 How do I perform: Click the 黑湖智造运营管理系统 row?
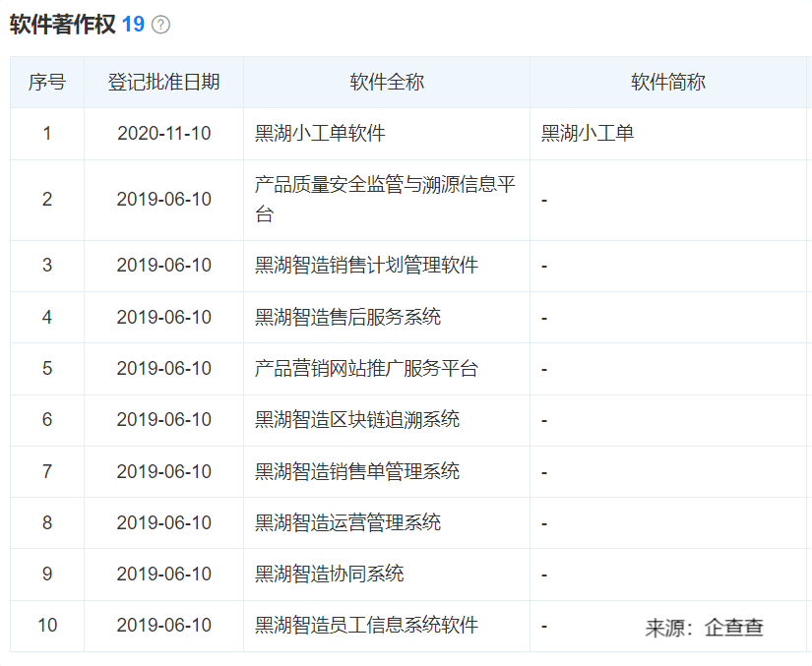(347, 522)
